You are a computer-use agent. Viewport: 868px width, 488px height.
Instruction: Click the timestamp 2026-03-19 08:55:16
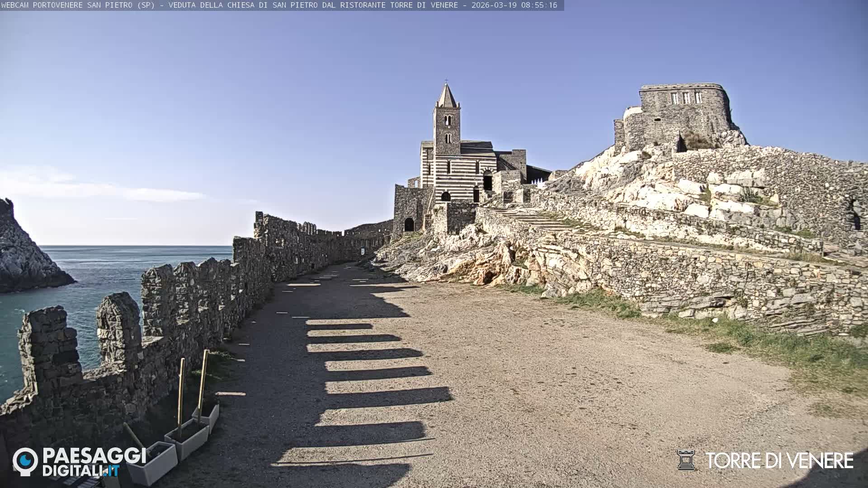[x=514, y=5]
